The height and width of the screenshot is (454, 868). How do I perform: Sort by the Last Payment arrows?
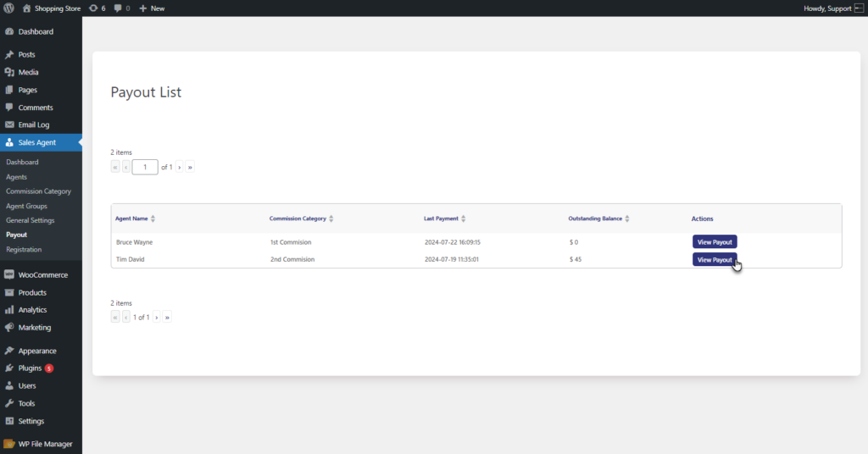(x=464, y=219)
